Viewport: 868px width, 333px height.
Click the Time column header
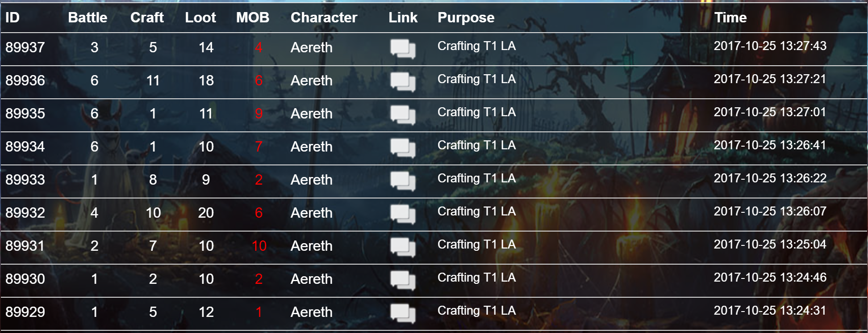point(730,17)
